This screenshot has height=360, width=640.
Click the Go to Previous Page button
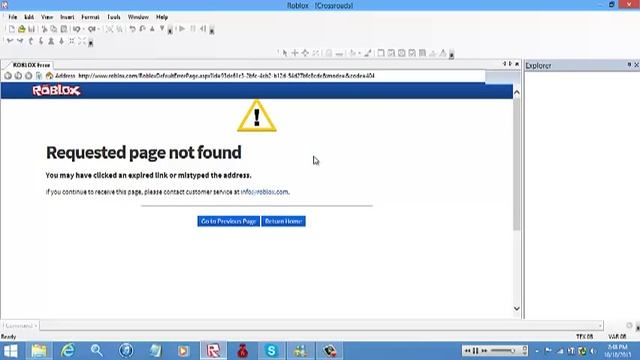pos(229,221)
